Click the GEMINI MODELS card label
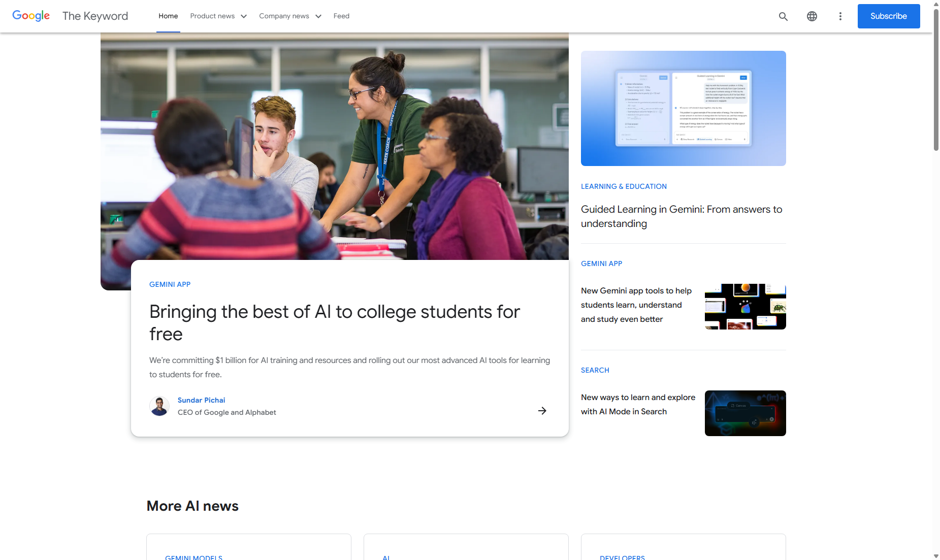Viewport: 940px width, 560px height. point(193,557)
